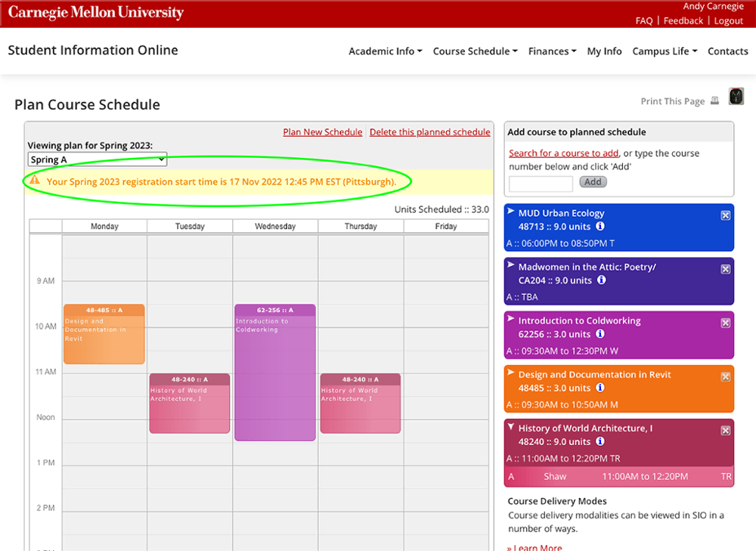The height and width of the screenshot is (551, 756).
Task: Expand the Madwomen in the Attic details
Action: 511,265
